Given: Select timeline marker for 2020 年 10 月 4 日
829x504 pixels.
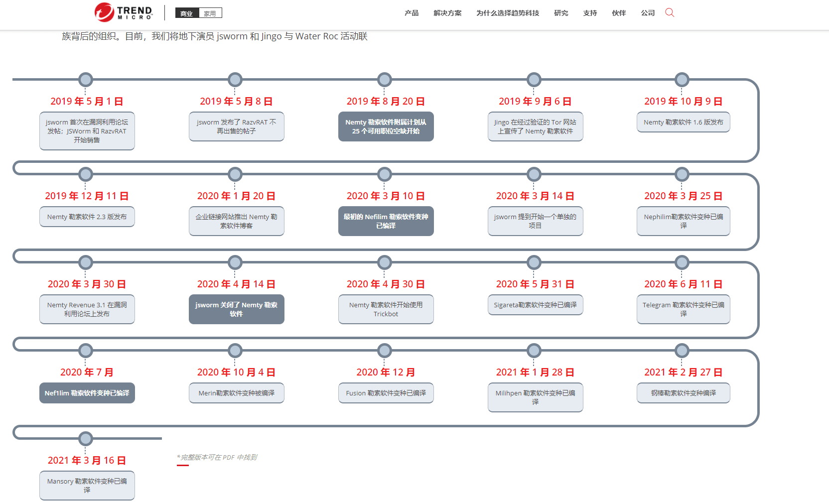Looking at the screenshot, I should coord(235,351).
